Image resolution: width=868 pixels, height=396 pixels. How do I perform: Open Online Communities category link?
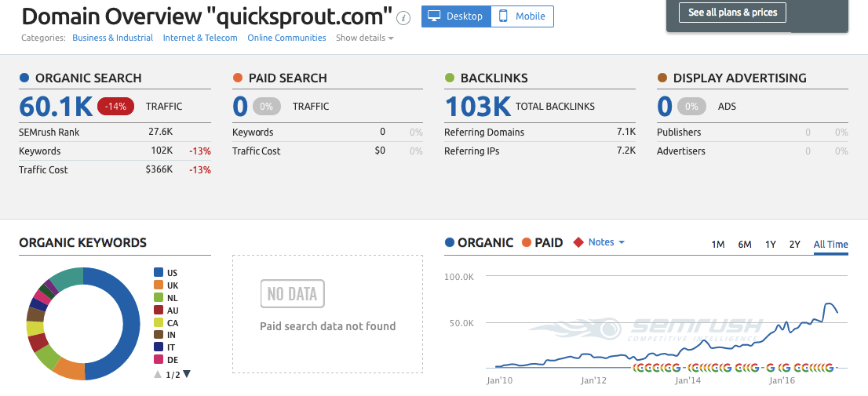point(286,38)
